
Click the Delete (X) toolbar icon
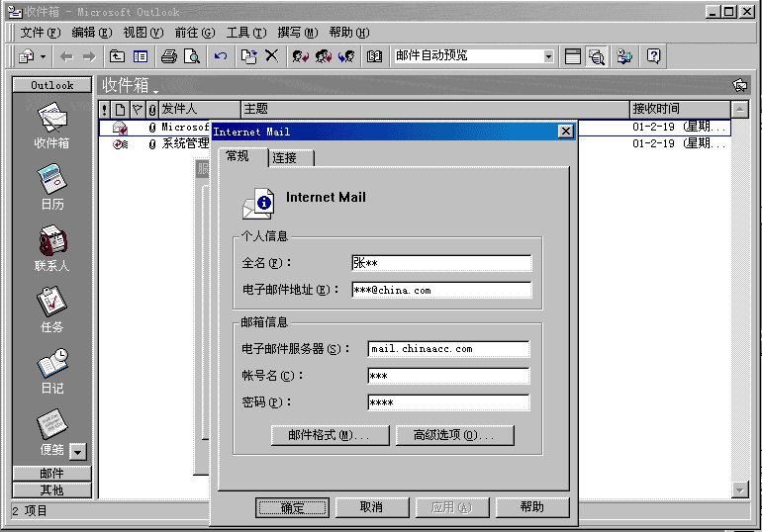pyautogui.click(x=272, y=56)
